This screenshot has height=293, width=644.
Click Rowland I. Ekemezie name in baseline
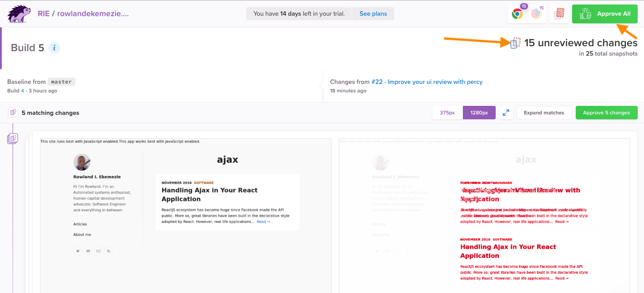(x=97, y=177)
